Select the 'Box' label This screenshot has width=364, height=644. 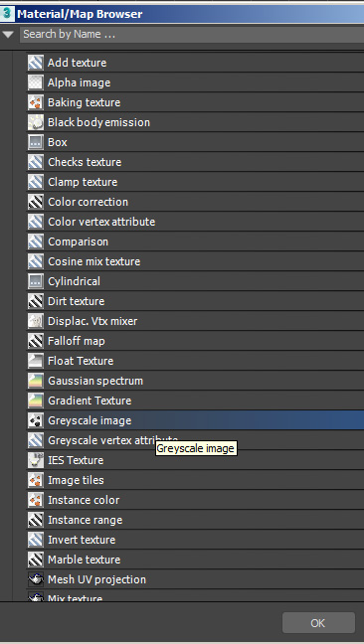tap(57, 142)
